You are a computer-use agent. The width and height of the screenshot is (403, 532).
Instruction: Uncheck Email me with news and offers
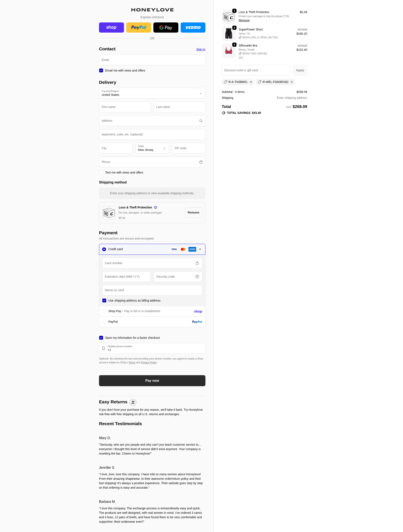[101, 70]
